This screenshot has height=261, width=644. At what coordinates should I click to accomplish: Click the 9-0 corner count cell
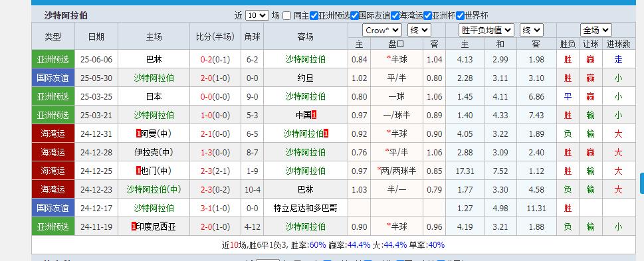[252, 96]
